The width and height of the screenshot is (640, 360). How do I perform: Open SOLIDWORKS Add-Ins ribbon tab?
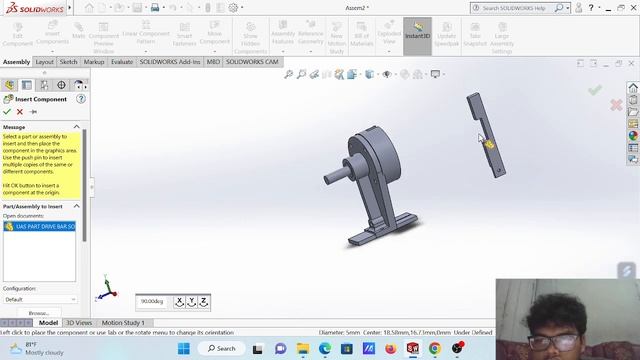(170, 62)
